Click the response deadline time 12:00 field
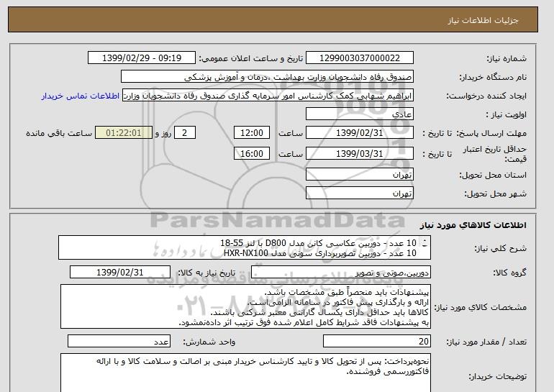The height and width of the screenshot is (392, 554). click(252, 133)
